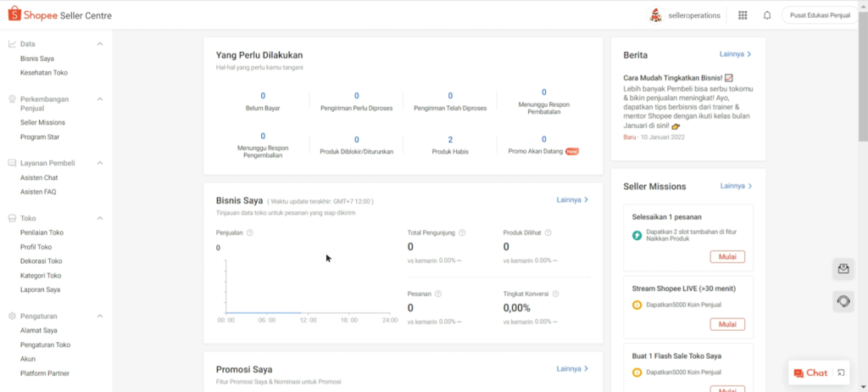
Task: Click the Total Pengunjung info icon
Action: pyautogui.click(x=462, y=232)
